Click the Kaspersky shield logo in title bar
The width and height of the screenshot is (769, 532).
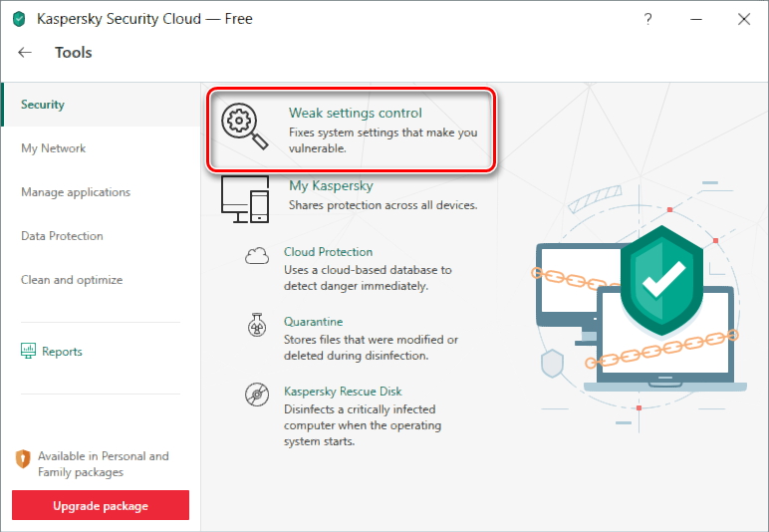19,19
